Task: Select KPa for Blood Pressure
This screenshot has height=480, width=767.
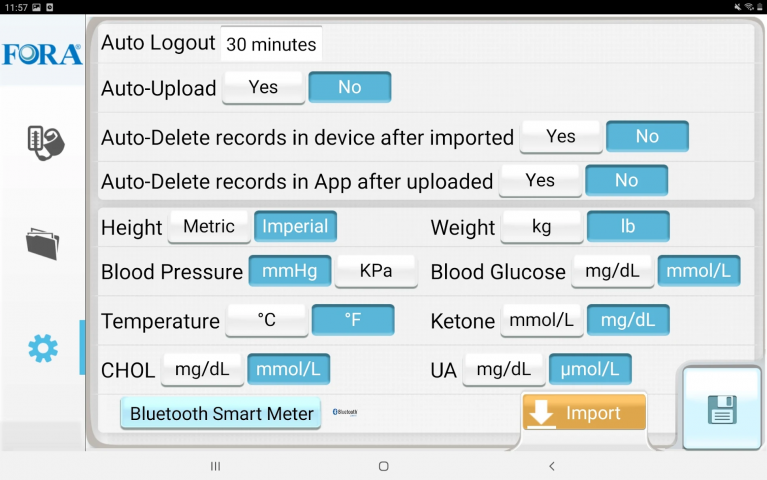Action: 376,271
